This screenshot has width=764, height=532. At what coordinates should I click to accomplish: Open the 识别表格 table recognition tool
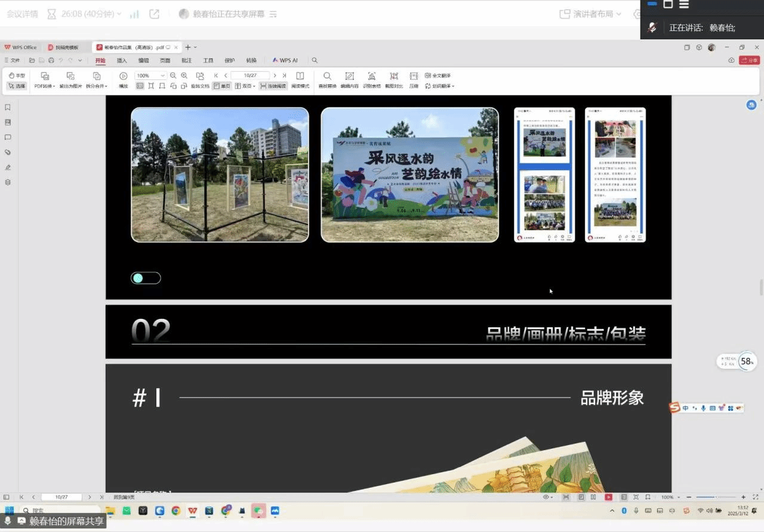pyautogui.click(x=371, y=76)
